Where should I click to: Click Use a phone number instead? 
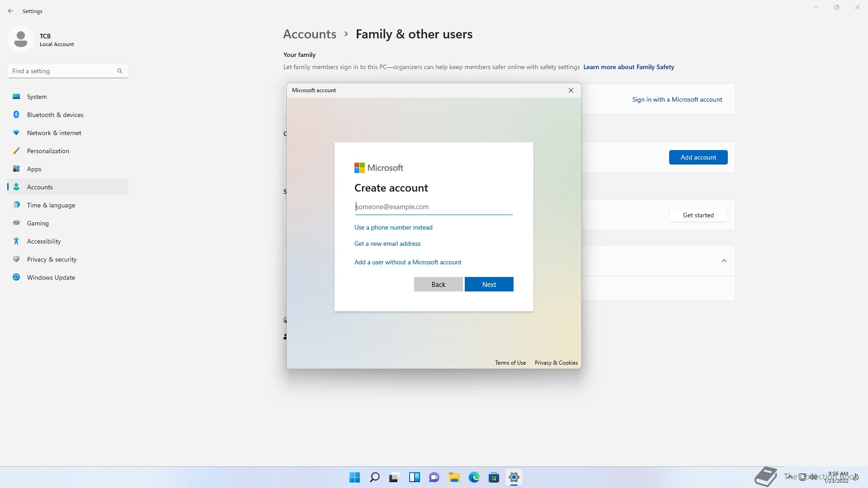point(393,227)
